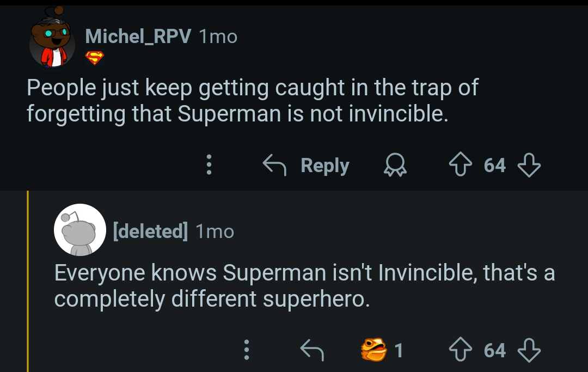Click the Superman logo flair
Image resolution: width=588 pixels, height=372 pixels.
click(95, 58)
